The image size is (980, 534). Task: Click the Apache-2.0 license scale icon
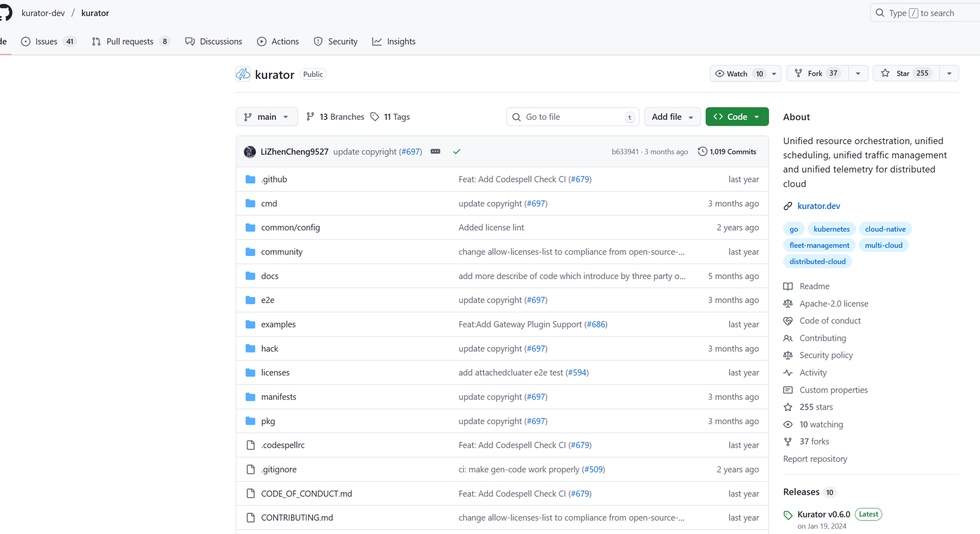coord(788,304)
